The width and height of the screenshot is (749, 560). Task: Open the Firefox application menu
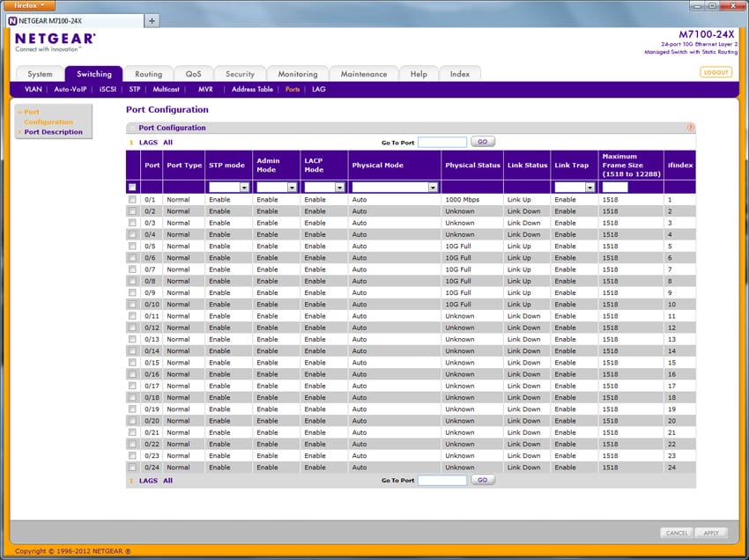[x=27, y=5]
